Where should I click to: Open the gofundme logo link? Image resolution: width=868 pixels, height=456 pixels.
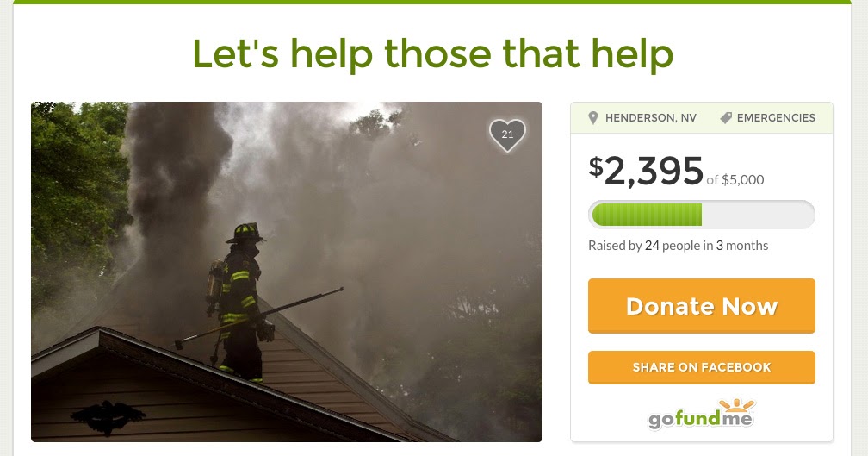[701, 414]
